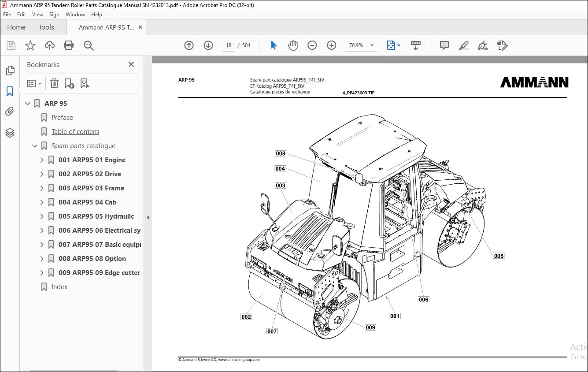Viewport: 588px width, 372px height.
Task: Open the bookmarks options menu dropdown
Action: pyautogui.click(x=34, y=83)
